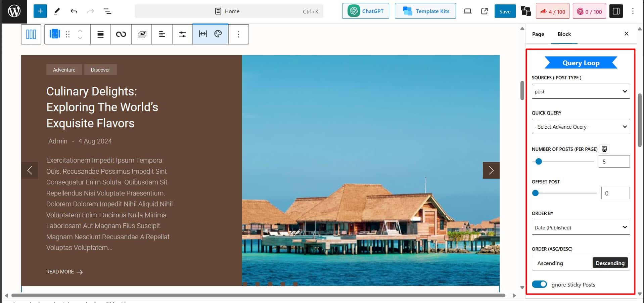The image size is (644, 303).
Task: Open text alignment toolbar option
Action: (x=162, y=34)
